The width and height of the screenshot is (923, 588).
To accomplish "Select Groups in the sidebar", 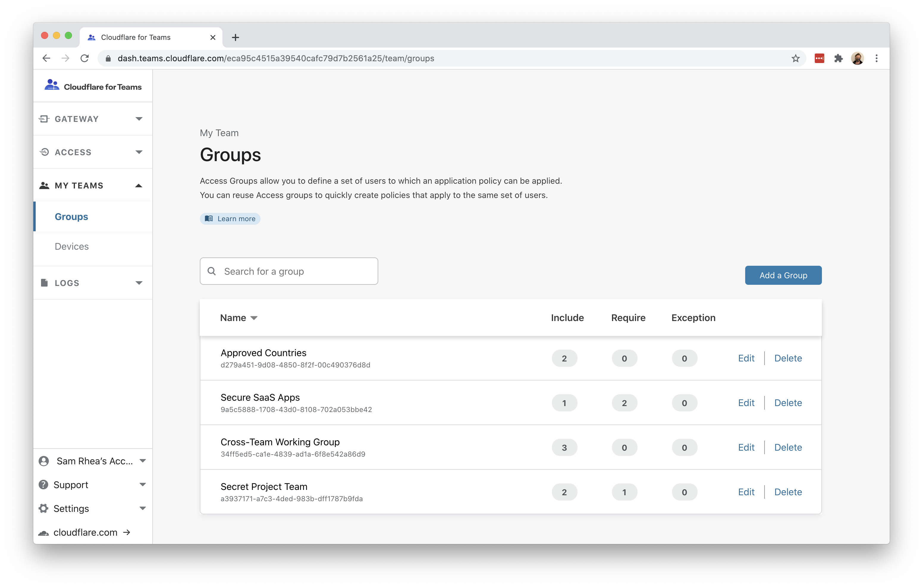I will point(71,217).
